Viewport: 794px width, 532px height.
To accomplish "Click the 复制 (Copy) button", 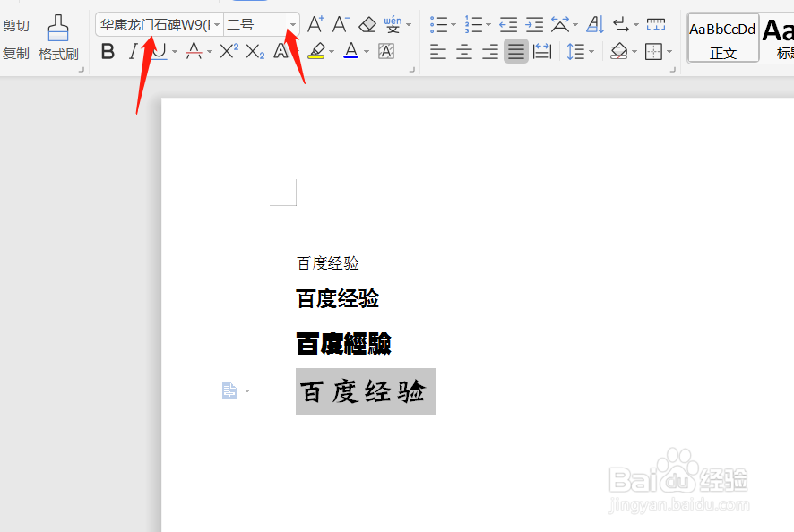I will point(15,54).
